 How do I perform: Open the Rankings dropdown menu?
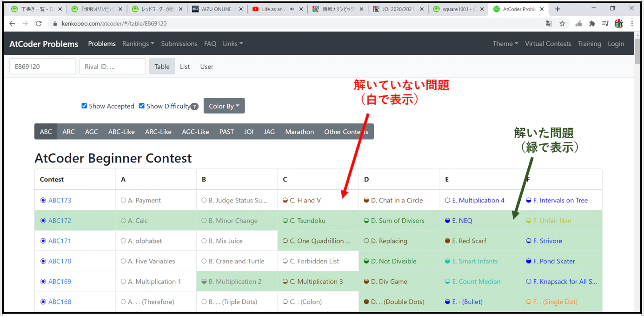138,44
